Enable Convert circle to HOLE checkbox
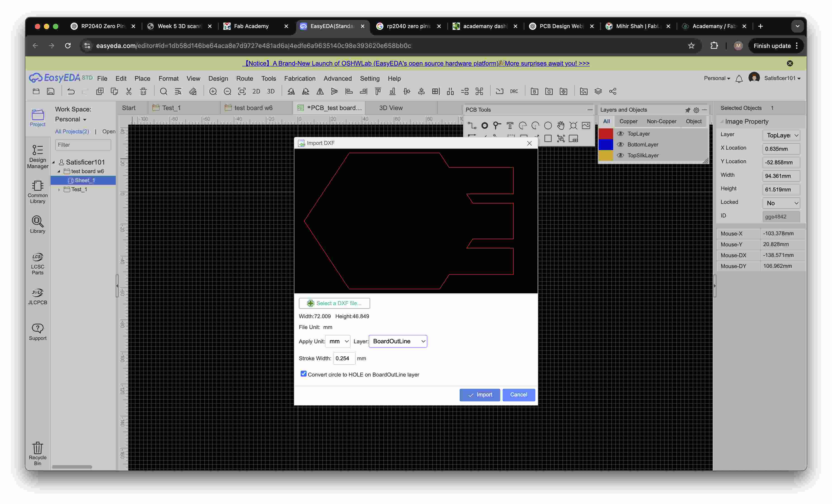Viewport: 832px width, 504px height. coord(304,374)
